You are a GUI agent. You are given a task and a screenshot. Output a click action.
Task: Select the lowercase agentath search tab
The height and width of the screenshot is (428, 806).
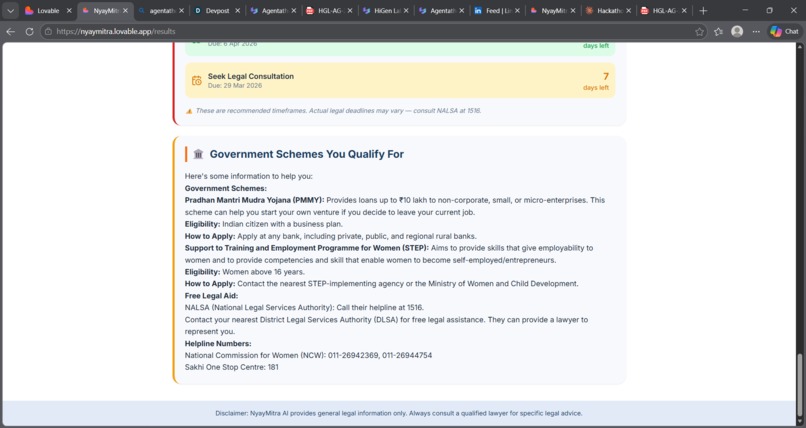(160, 11)
